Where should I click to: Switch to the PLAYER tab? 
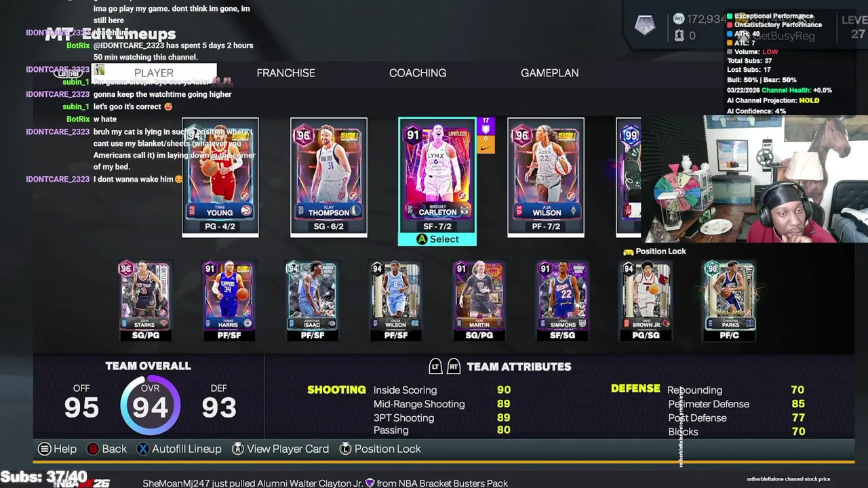pos(154,73)
